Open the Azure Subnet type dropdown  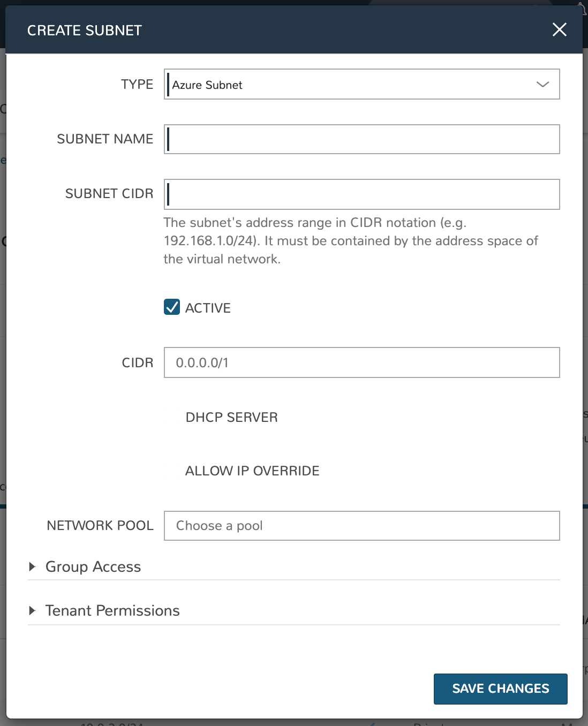361,85
